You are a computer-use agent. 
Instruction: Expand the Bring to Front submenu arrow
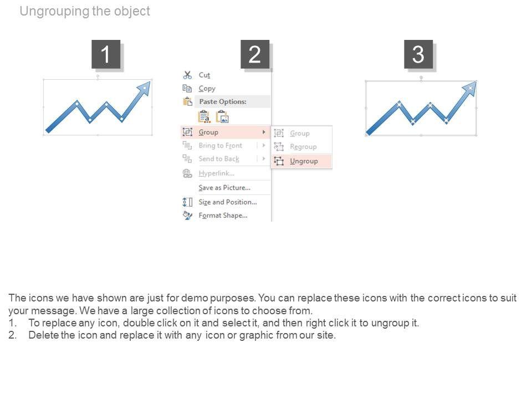[264, 145]
